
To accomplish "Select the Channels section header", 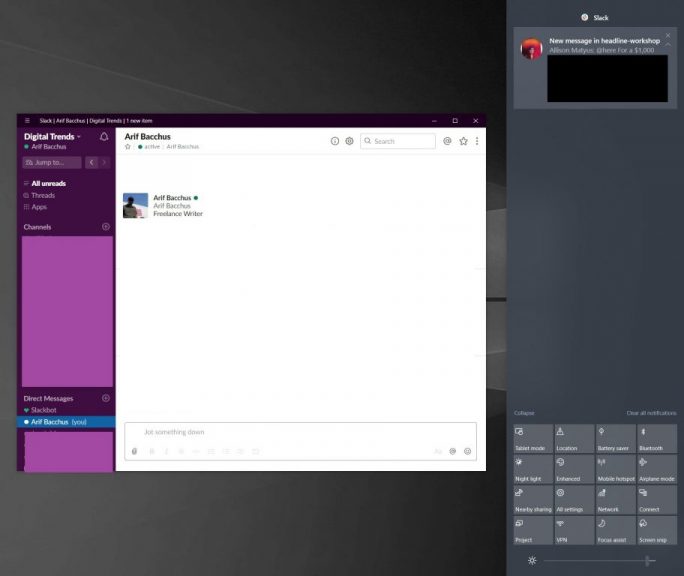I will [x=37, y=227].
